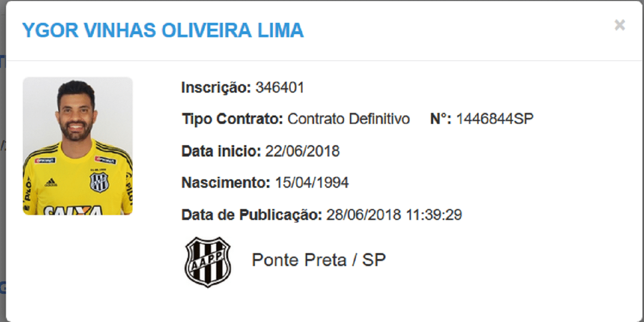Viewport: 644px width, 322px height.
Task: Click the N° label
Action: (x=440, y=119)
